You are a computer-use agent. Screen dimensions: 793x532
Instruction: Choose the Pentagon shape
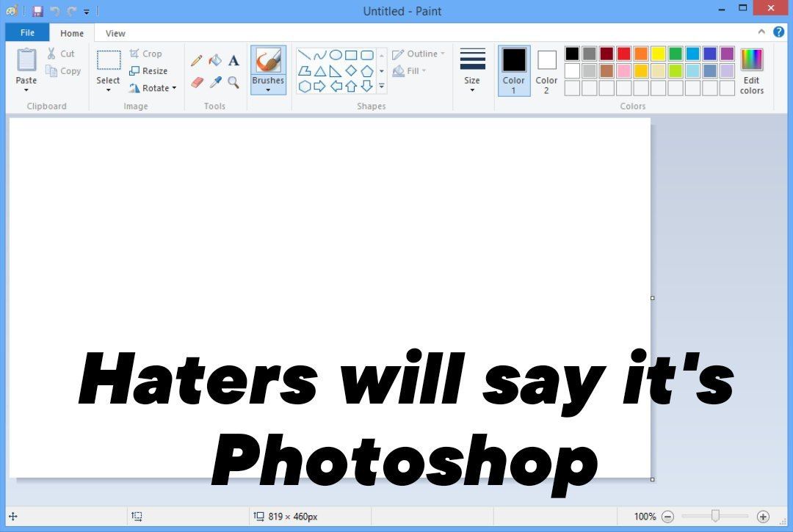[366, 70]
